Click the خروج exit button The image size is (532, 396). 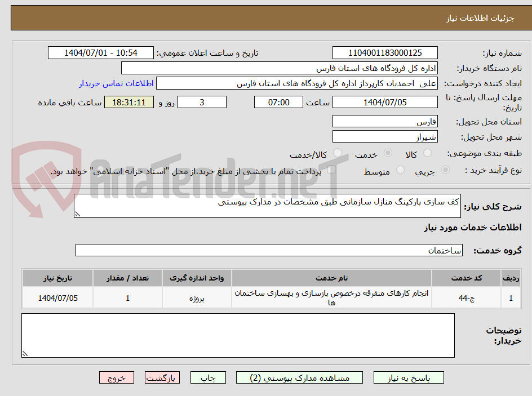tap(117, 377)
